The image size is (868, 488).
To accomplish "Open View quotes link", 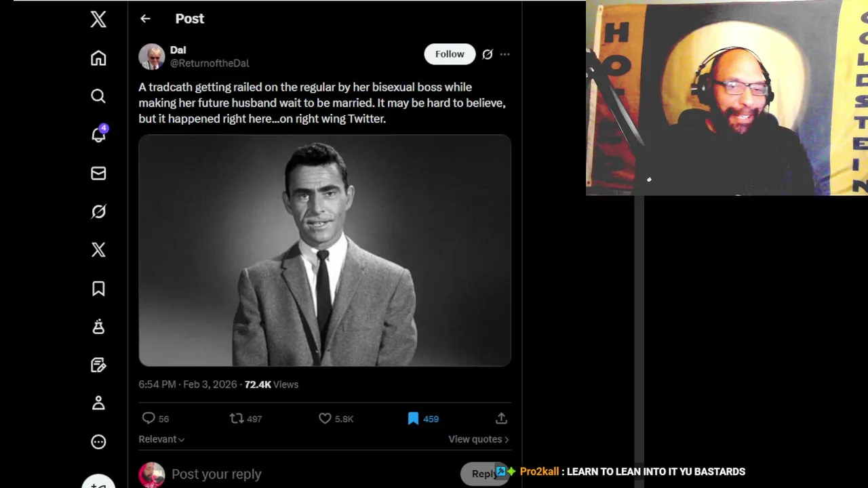I will click(x=478, y=439).
